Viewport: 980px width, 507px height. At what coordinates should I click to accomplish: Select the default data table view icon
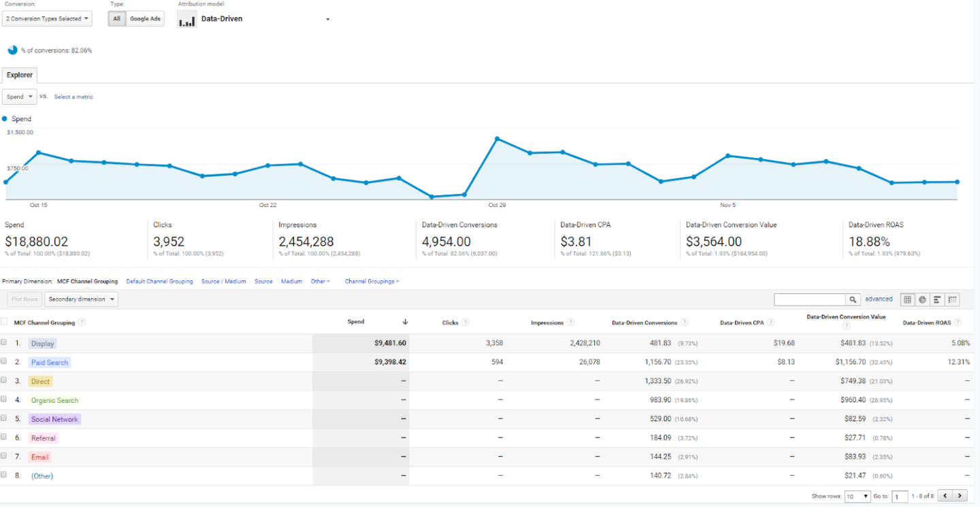click(x=907, y=299)
